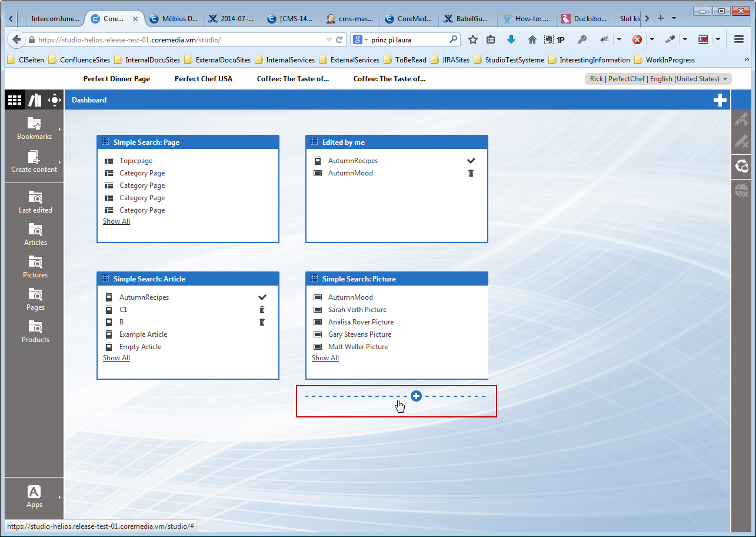Open user menu Rick | PerfectChef | English
756x537 pixels.
point(658,79)
